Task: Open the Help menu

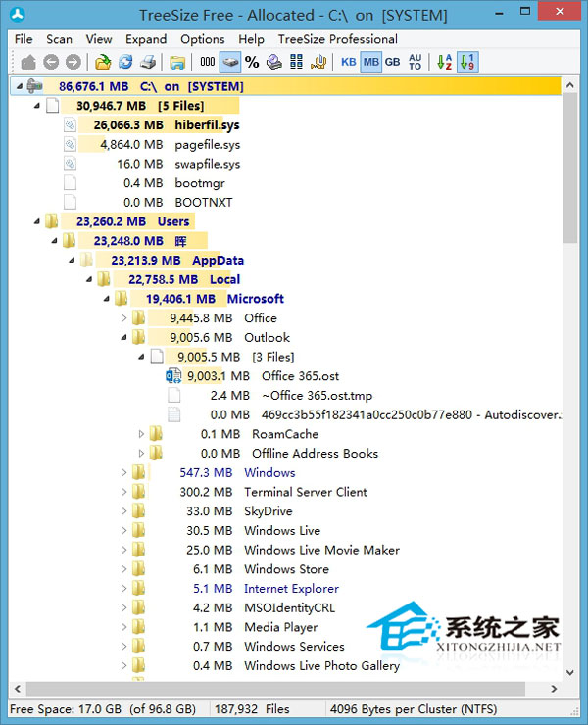Action: click(x=251, y=39)
